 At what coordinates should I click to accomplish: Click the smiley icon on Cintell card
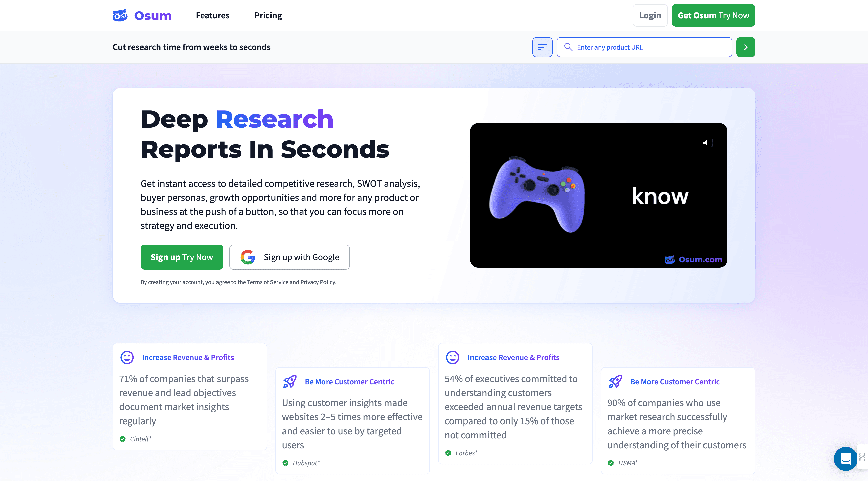point(127,357)
